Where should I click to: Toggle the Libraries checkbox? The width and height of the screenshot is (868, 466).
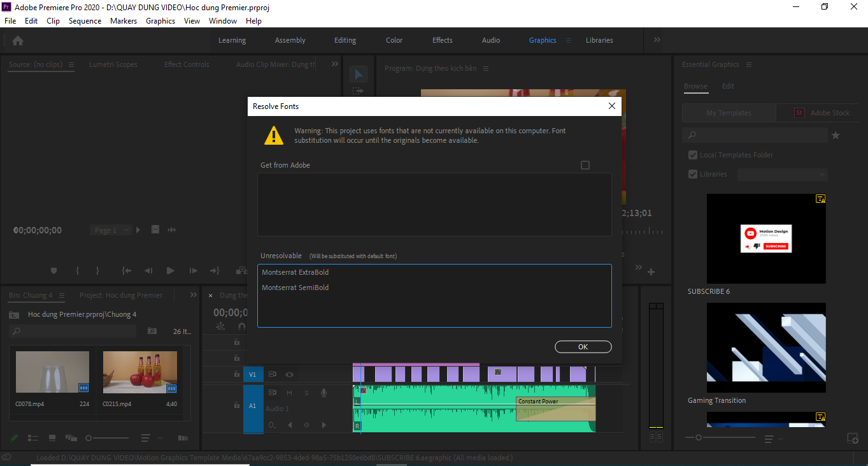pos(693,174)
